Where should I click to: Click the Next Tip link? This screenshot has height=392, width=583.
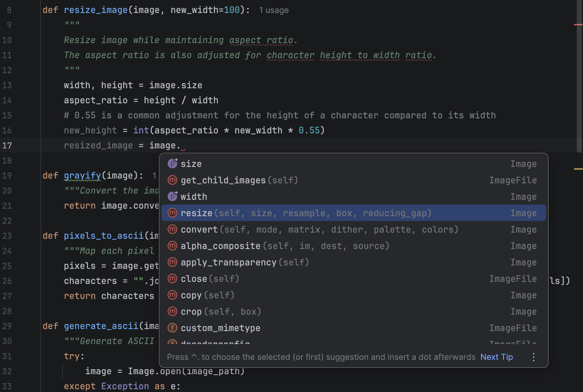click(x=496, y=357)
